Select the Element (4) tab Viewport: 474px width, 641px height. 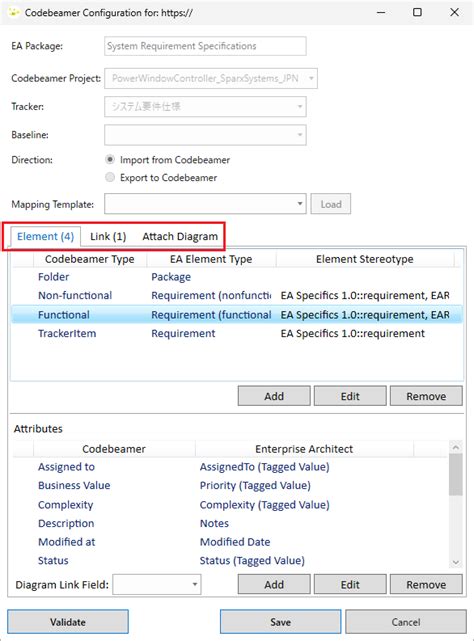(x=45, y=236)
